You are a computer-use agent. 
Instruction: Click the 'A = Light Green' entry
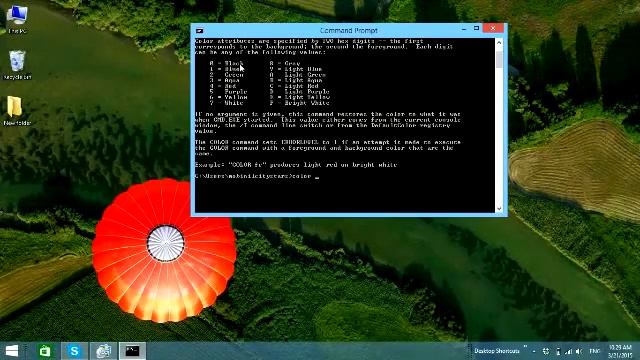tap(298, 75)
